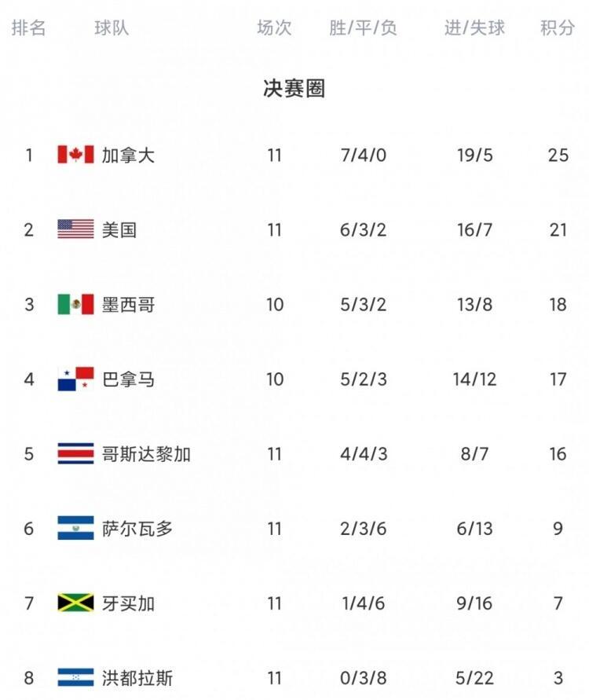Click the Panama flag icon
The width and height of the screenshot is (589, 700).
click(75, 379)
